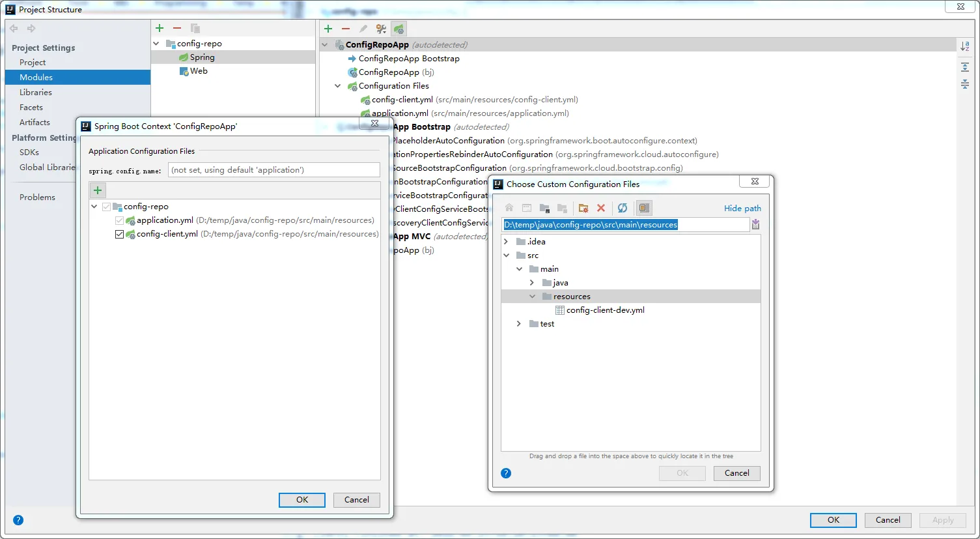Open the wrench configuration options icon
Screen dimensions: 980x539
[x=381, y=29]
